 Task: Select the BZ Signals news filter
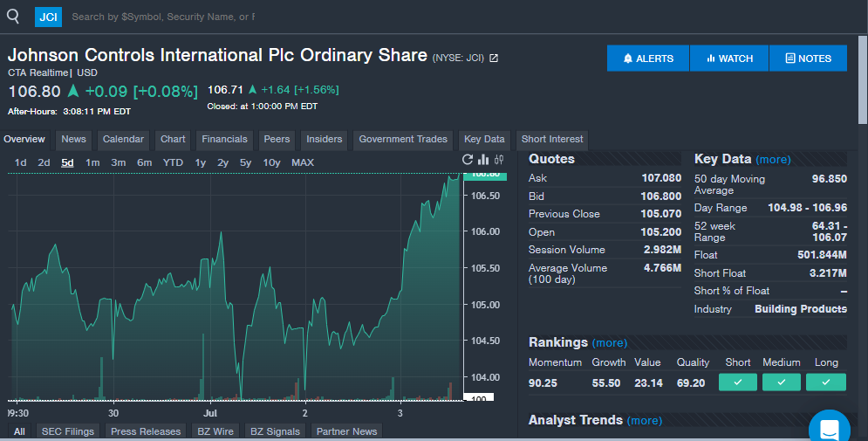click(x=275, y=431)
